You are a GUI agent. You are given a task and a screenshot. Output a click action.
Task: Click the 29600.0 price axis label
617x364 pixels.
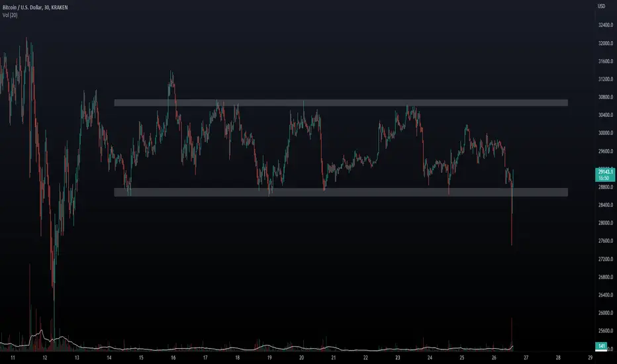606,151
